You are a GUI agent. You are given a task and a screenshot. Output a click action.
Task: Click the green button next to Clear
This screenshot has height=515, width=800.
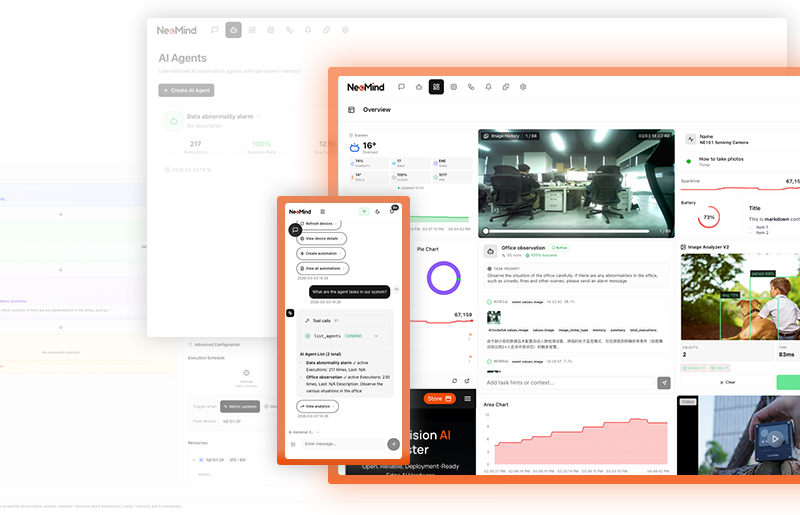[788, 382]
